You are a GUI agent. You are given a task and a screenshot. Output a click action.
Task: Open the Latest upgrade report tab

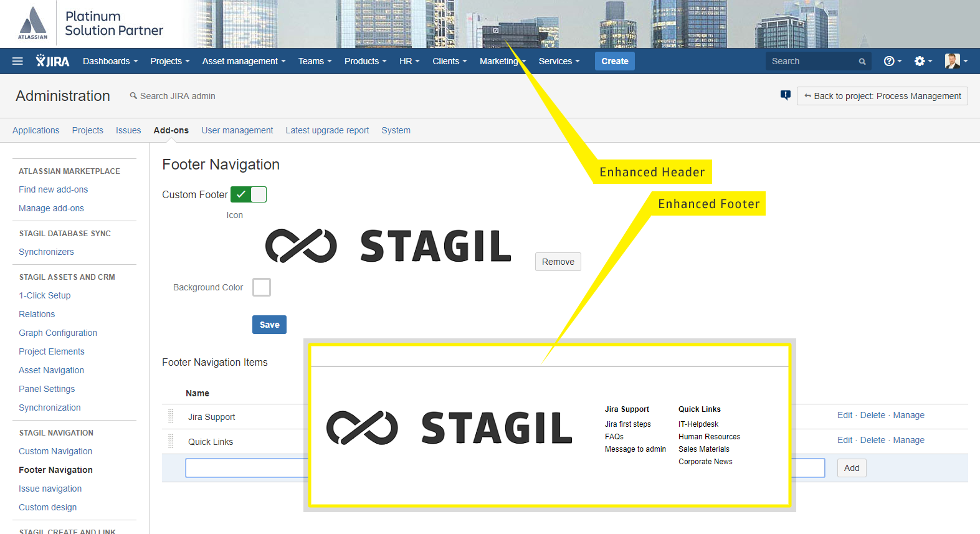328,130
